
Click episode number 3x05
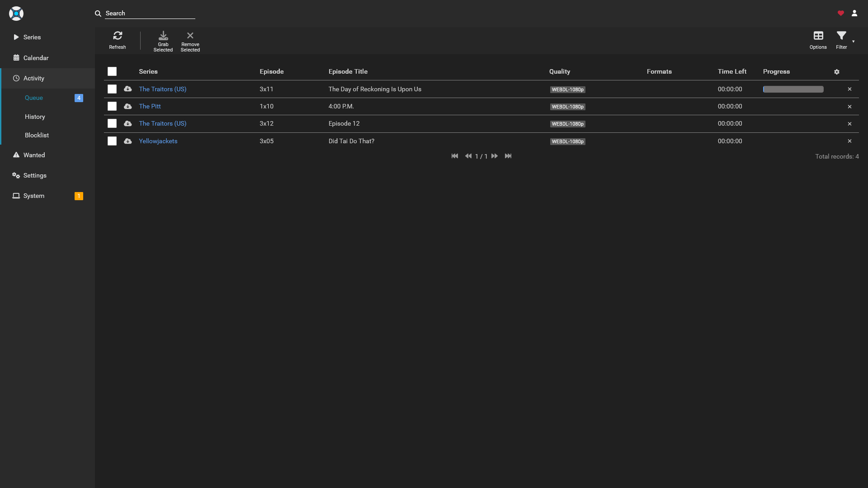click(x=267, y=141)
